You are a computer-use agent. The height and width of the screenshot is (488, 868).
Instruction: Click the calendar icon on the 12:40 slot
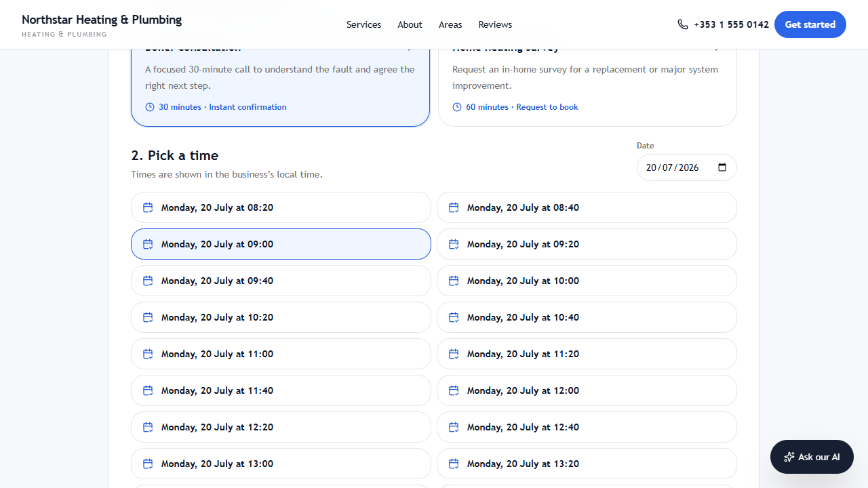coord(454,427)
